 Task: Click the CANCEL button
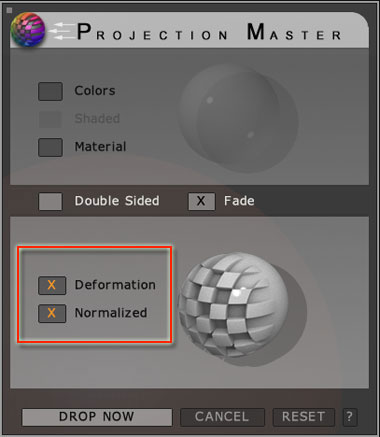222,417
